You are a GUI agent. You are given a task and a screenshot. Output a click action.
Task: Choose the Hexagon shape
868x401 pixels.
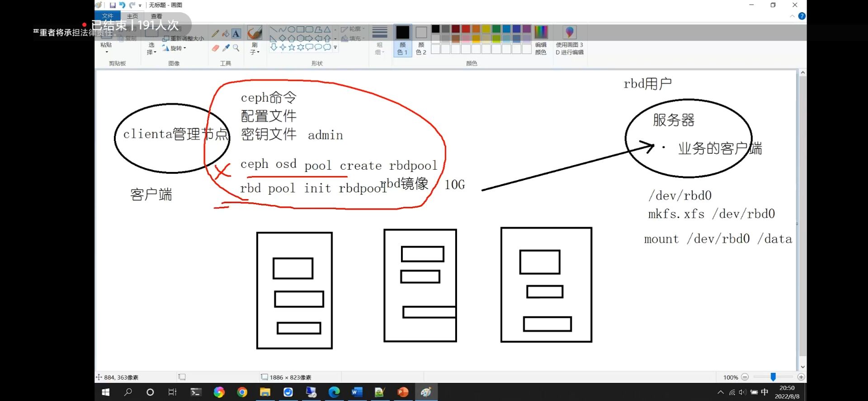pyautogui.click(x=300, y=38)
